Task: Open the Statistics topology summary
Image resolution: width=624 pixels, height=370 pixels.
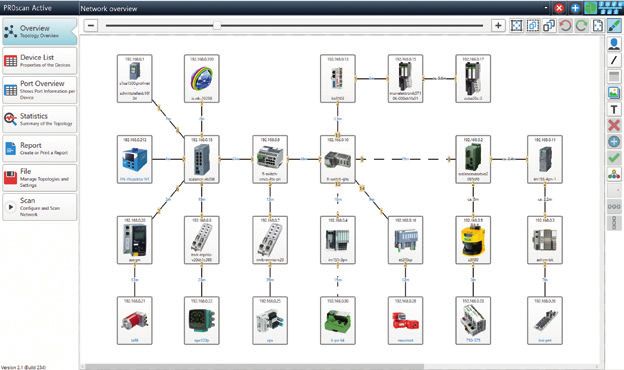Action: pos(39,119)
